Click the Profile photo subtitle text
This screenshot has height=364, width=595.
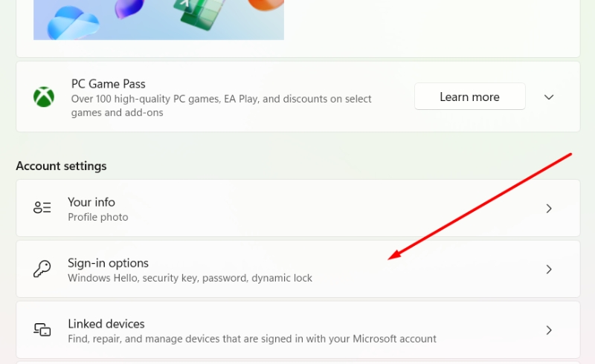click(98, 217)
